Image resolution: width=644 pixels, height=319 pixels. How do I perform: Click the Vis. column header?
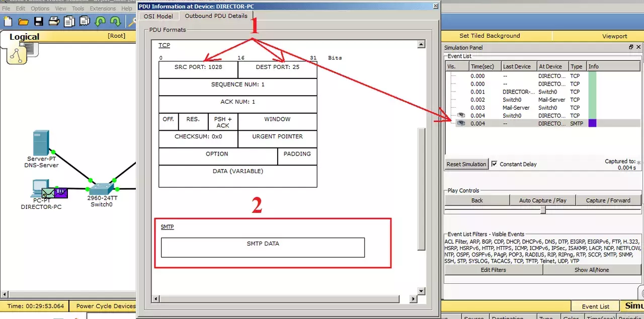457,66
